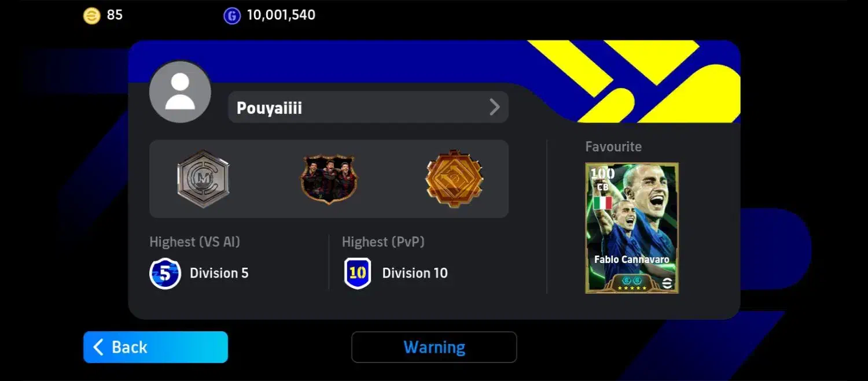Click the blue GP currency icon
The width and height of the screenshot is (868, 381).
coord(232,16)
